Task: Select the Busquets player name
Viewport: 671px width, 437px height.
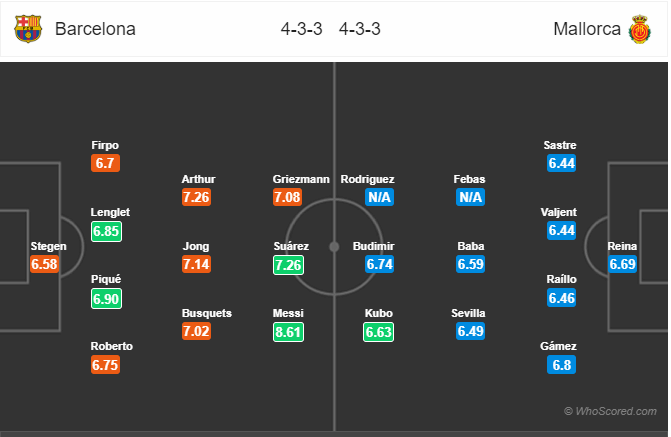Action: point(207,313)
